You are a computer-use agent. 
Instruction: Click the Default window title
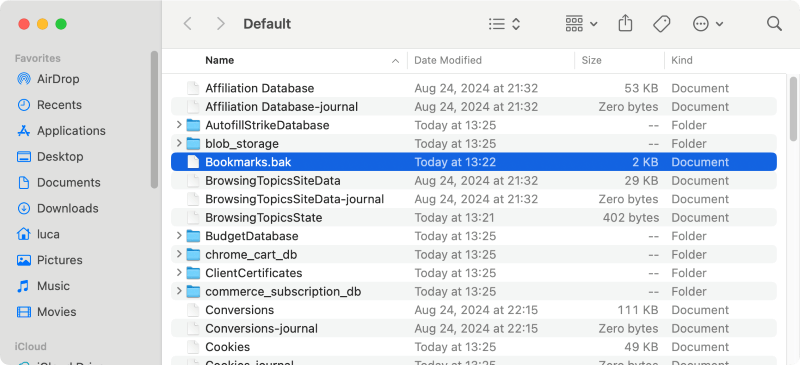point(267,24)
